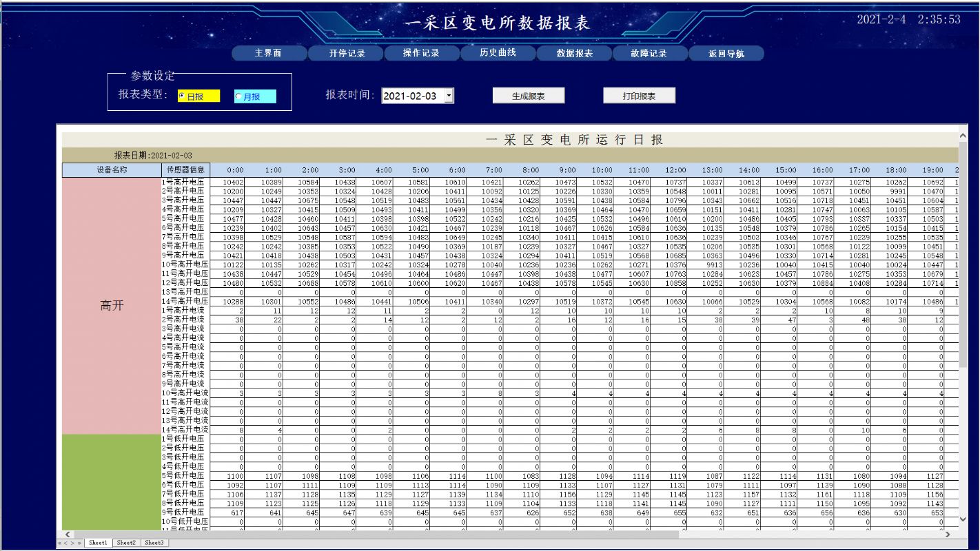This screenshot has height=551, width=980.
Task: Click the 一采区变电所运行日报 report title
Action: point(574,140)
